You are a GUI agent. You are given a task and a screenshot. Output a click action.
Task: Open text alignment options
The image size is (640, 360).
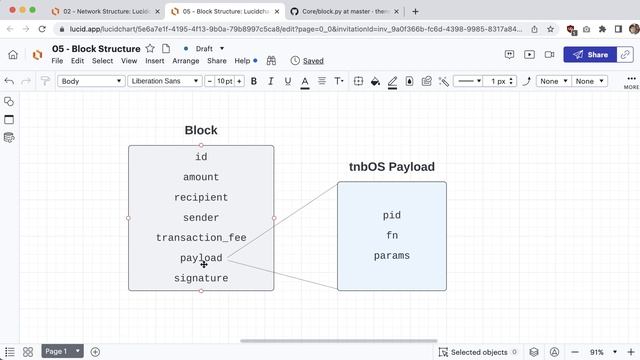click(322, 81)
